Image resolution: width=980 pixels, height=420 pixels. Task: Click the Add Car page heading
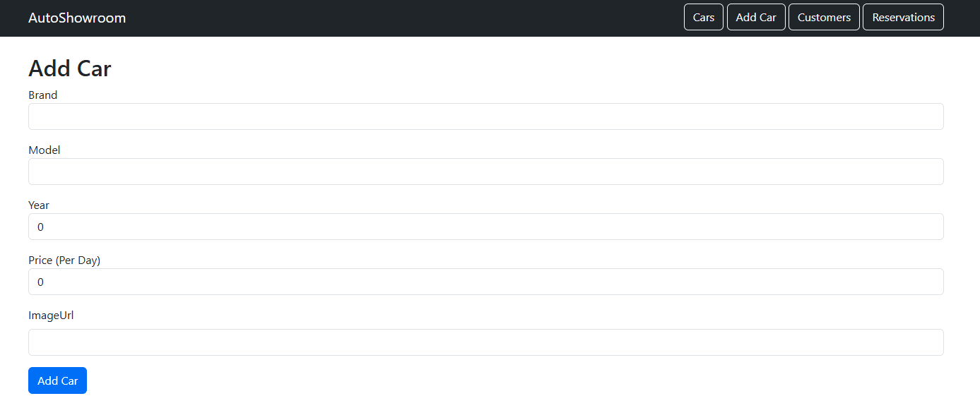click(70, 68)
